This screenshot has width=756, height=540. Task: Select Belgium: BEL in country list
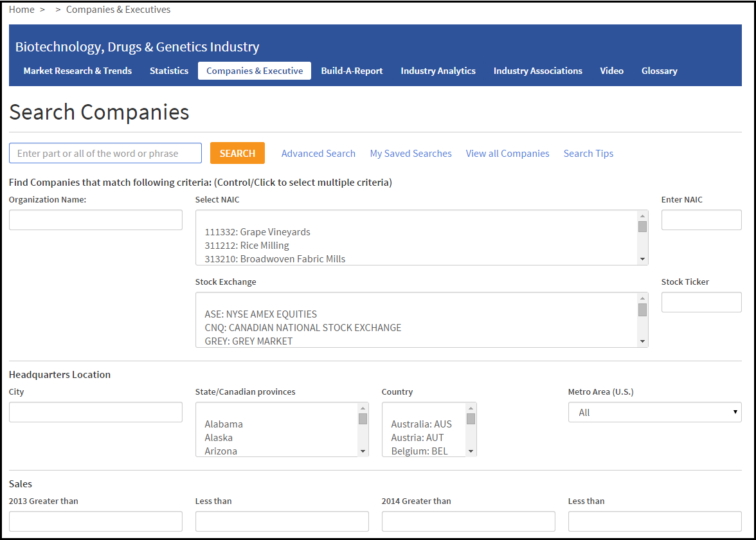[x=419, y=451]
